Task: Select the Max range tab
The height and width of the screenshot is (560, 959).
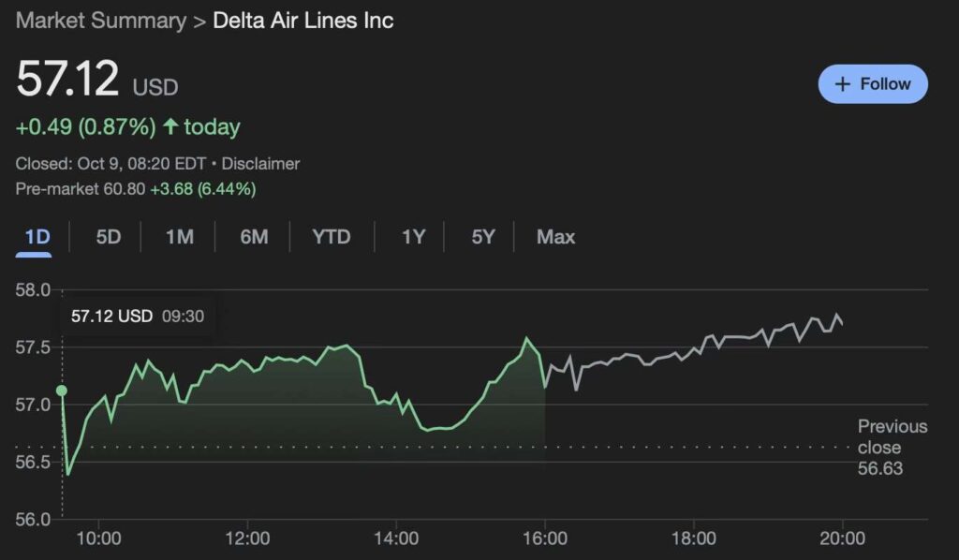Action: pyautogui.click(x=555, y=237)
